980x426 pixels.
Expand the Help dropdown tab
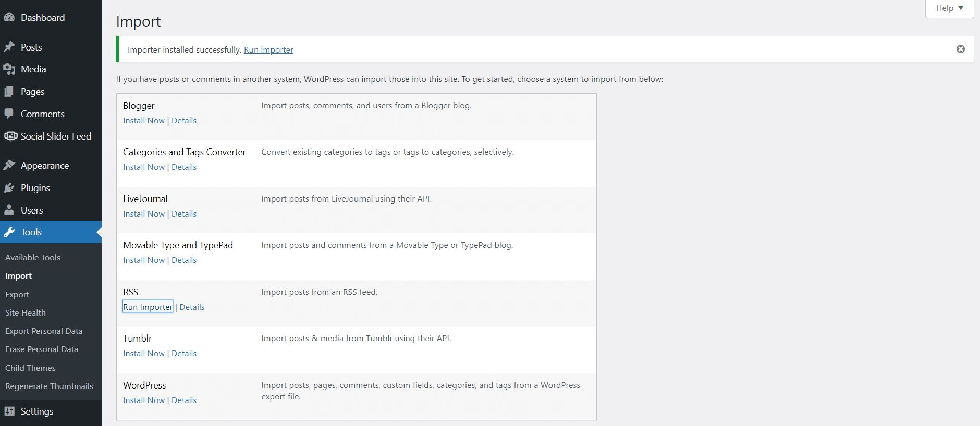pos(949,8)
